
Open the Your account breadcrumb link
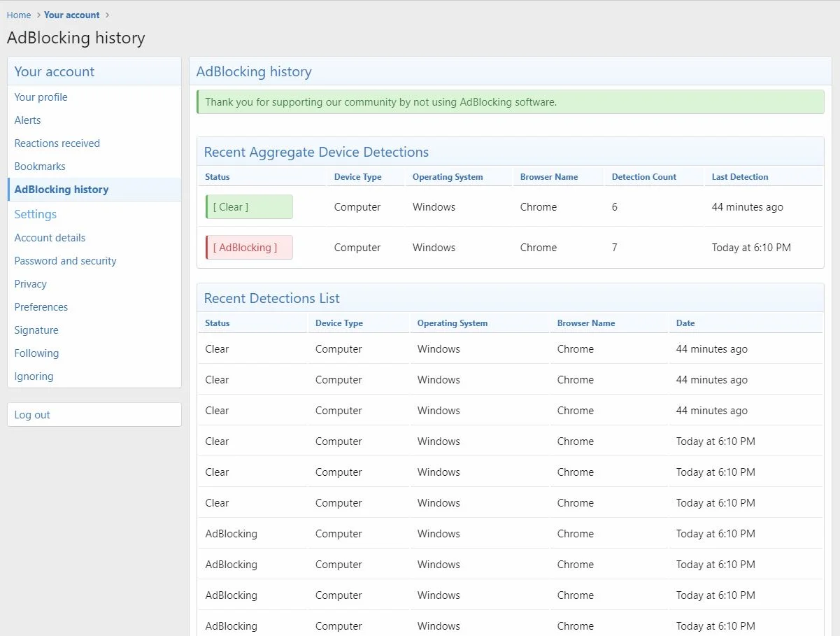tap(71, 15)
